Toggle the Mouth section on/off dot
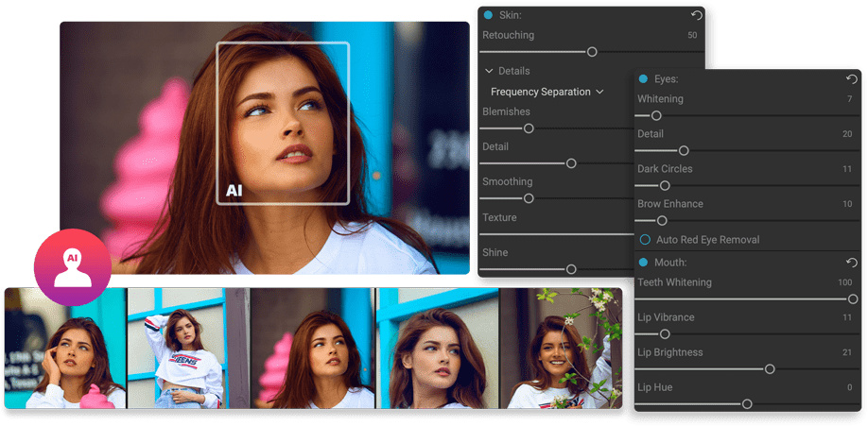This screenshot has width=868, height=426. [x=643, y=263]
